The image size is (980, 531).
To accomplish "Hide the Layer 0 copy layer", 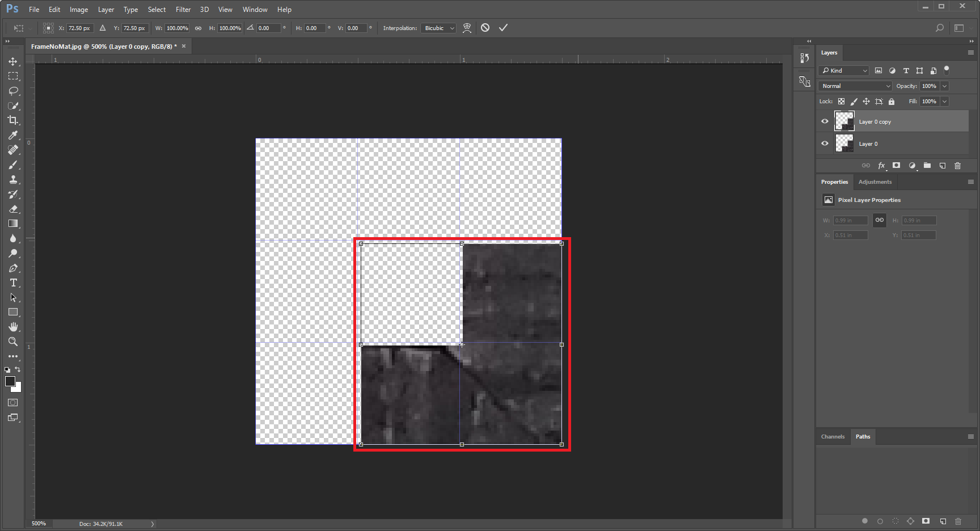I will [825, 121].
